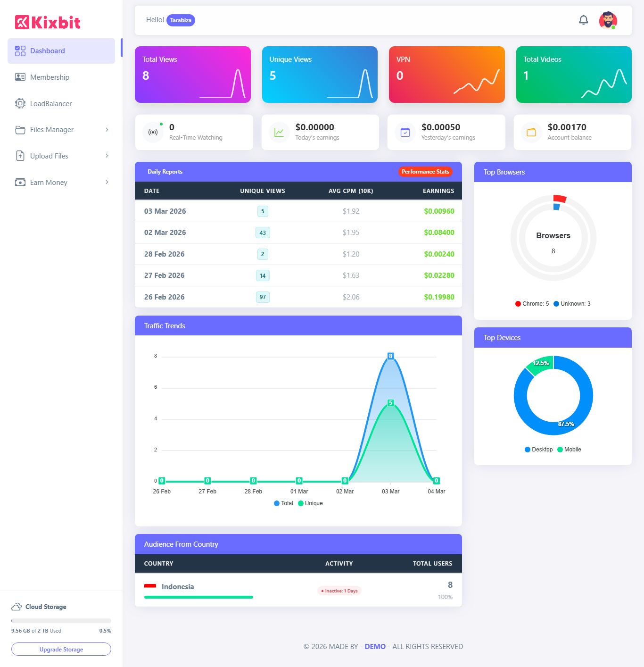Open the Membership page

click(x=50, y=77)
